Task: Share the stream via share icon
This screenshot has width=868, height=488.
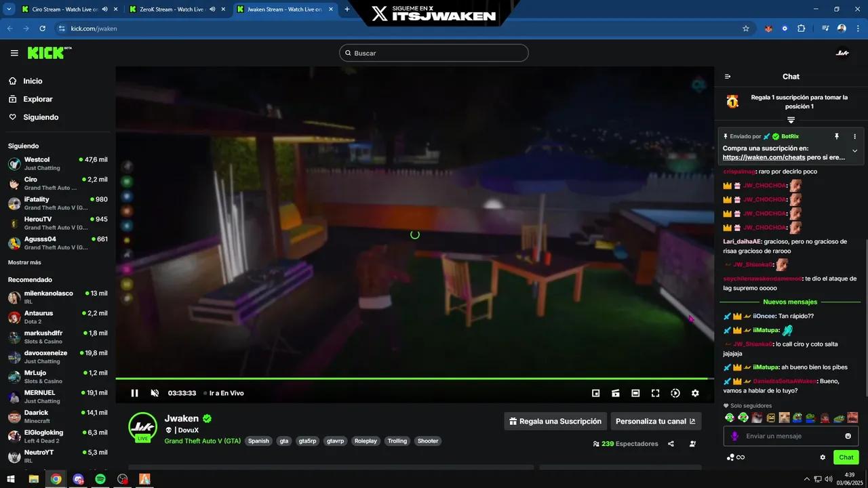Action: pyautogui.click(x=671, y=444)
